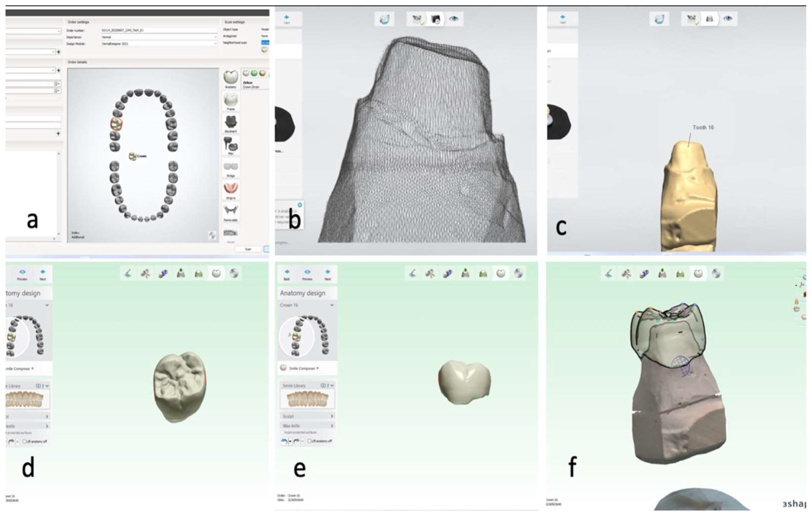Image resolution: width=812 pixels, height=516 pixels.
Task: Expand the Crown 16 dropdown in panel e
Action: coord(332,305)
